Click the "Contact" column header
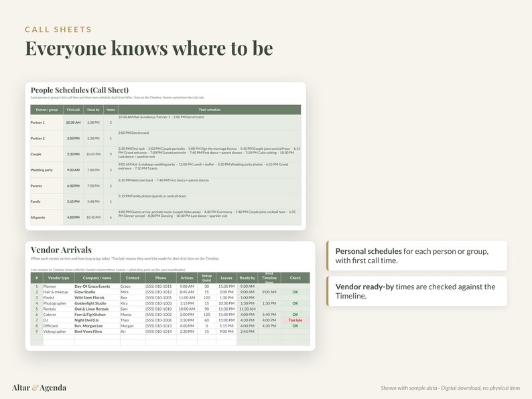532x399 pixels. coord(133,278)
